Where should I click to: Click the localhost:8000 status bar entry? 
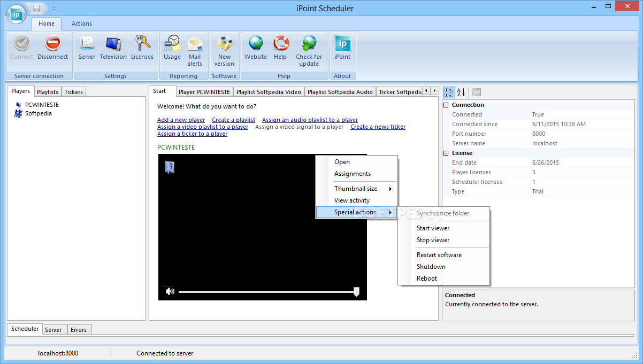click(58, 353)
